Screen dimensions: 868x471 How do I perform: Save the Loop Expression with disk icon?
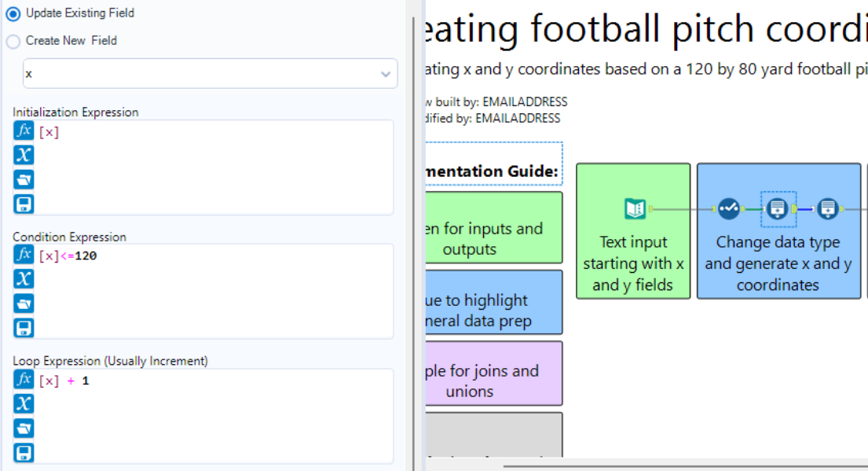pos(24,452)
